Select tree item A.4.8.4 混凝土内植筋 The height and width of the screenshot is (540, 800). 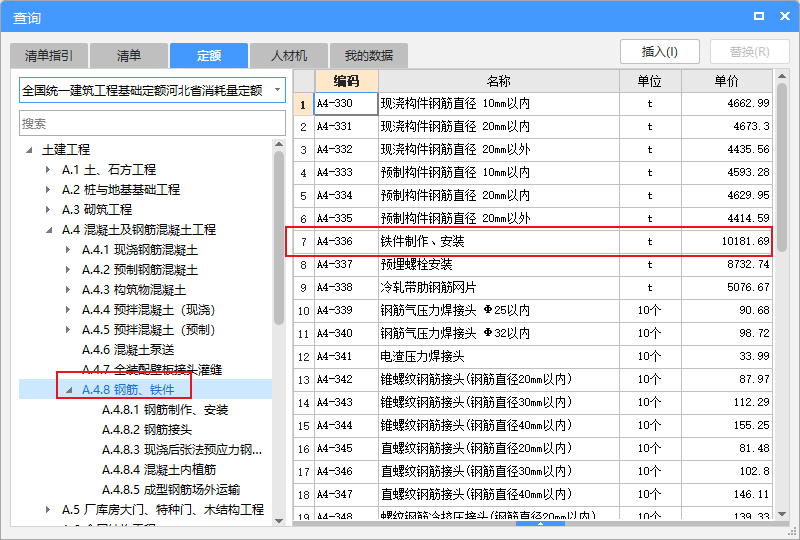pos(159,470)
